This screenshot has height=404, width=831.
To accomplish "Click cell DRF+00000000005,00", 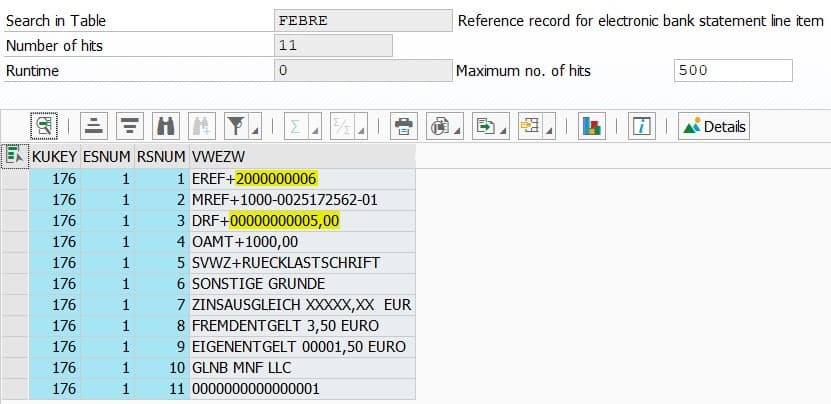I will (x=303, y=221).
